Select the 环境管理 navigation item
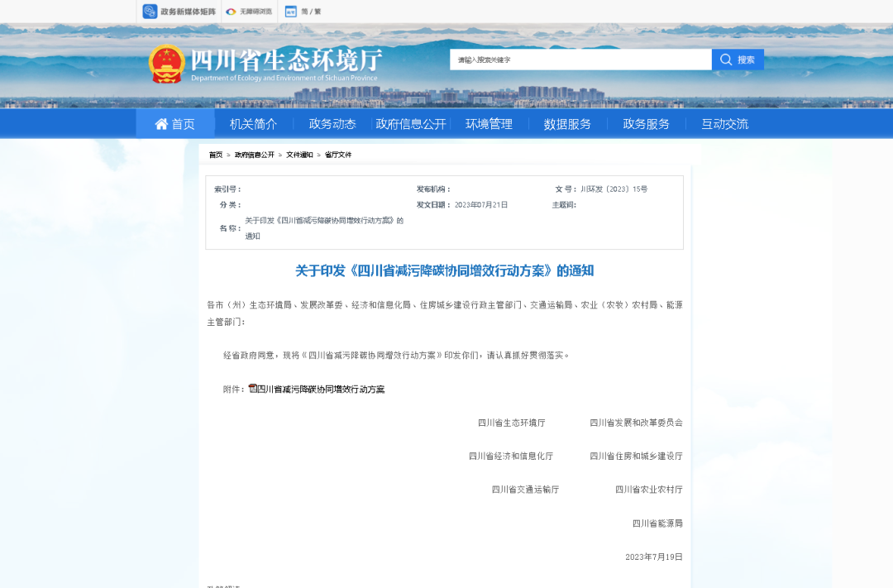Image resolution: width=893 pixels, height=588 pixels. tap(489, 124)
